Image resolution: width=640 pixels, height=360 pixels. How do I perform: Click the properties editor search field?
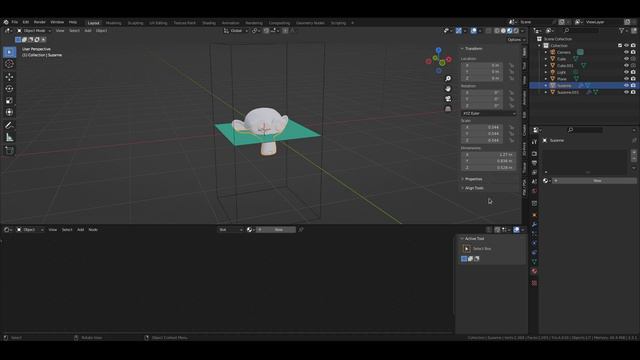[585, 130]
